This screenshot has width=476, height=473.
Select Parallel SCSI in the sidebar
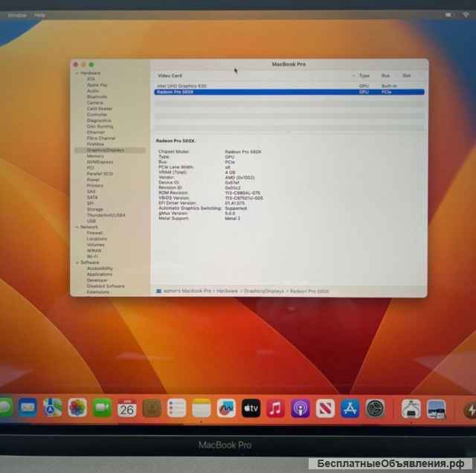100,174
